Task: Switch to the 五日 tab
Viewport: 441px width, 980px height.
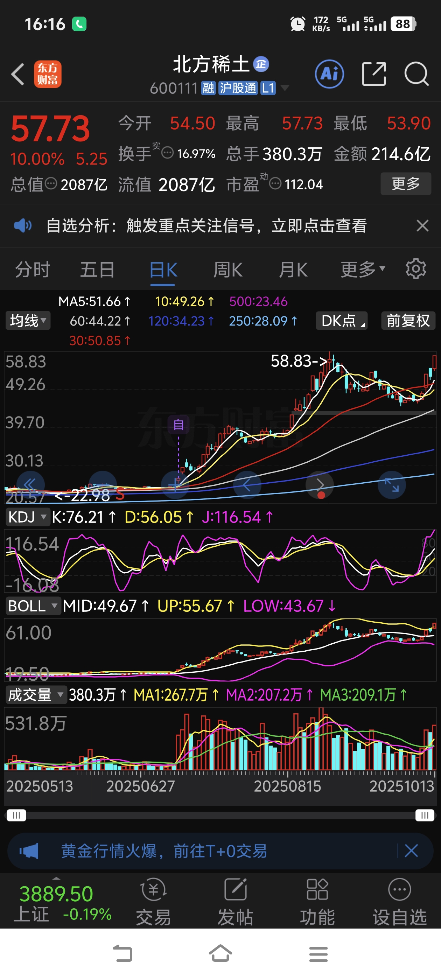Action: coord(97,269)
